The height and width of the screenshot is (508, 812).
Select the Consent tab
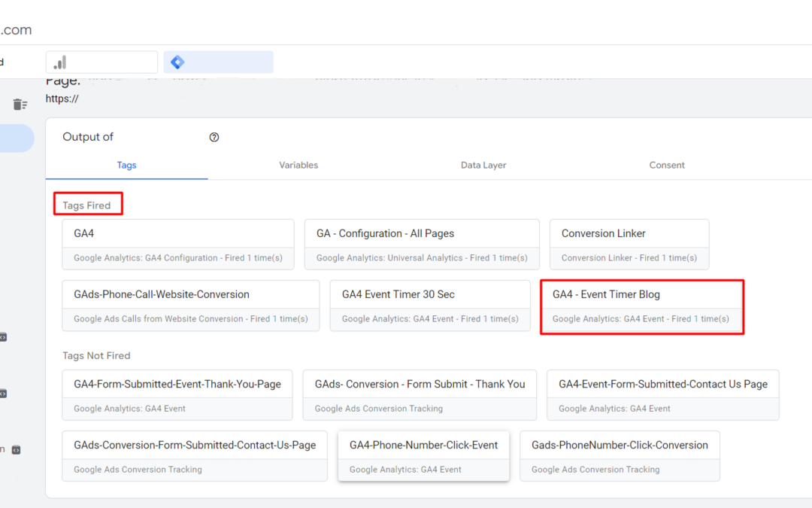pos(667,165)
